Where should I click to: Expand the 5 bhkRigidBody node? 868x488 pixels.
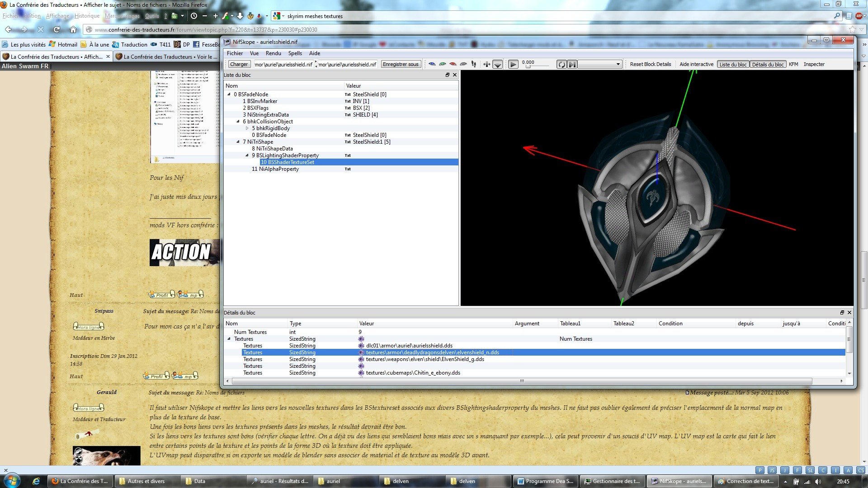(x=247, y=128)
